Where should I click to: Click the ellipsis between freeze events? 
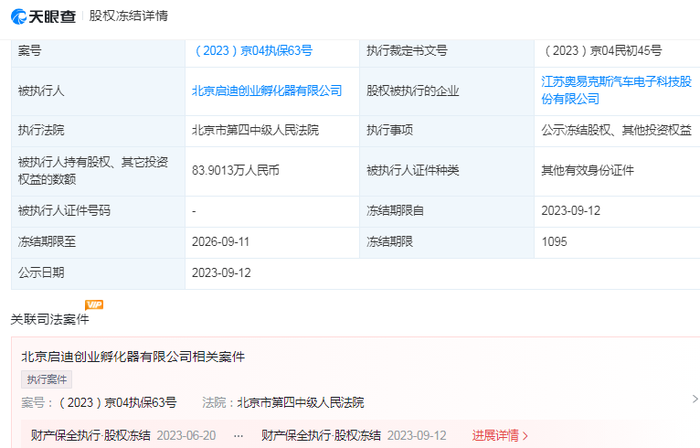[238, 436]
